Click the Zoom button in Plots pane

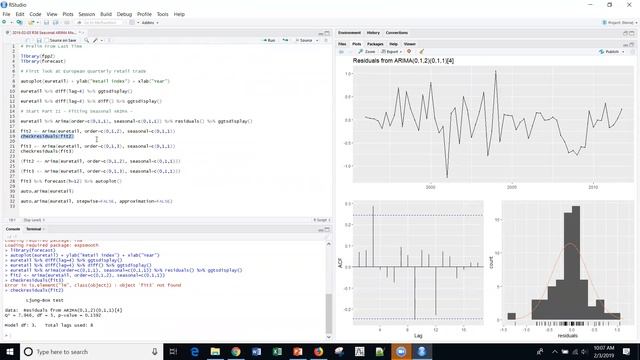pyautogui.click(x=367, y=52)
